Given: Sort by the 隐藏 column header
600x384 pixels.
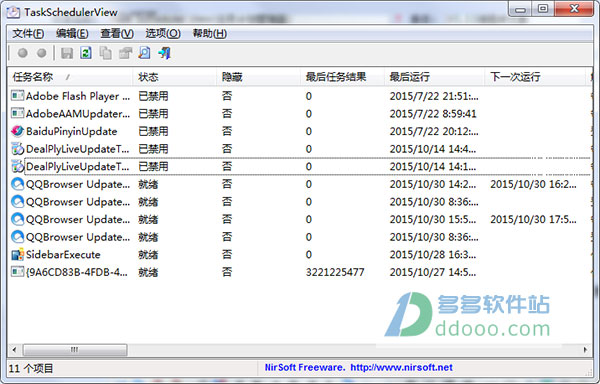Looking at the screenshot, I should point(259,77).
